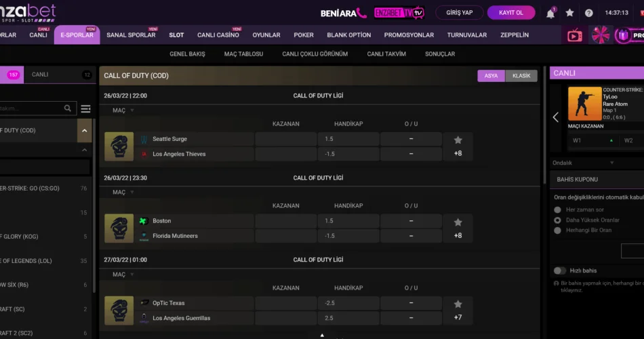
Task: Select Seattle Surge handicap 1.5 odds cell
Action: tap(348, 139)
